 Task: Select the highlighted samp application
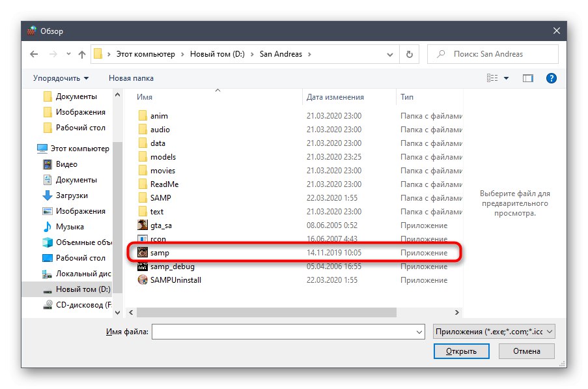[160, 252]
